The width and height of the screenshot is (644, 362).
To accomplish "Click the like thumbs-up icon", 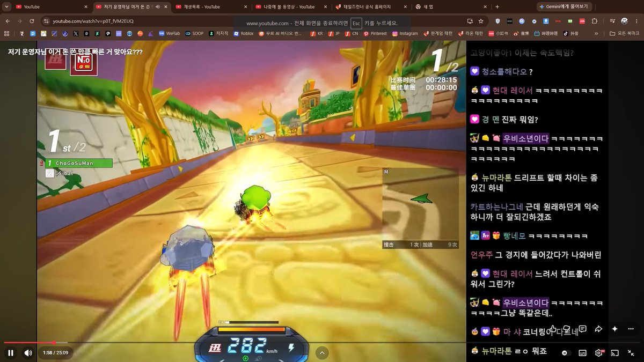I will pos(553,329).
